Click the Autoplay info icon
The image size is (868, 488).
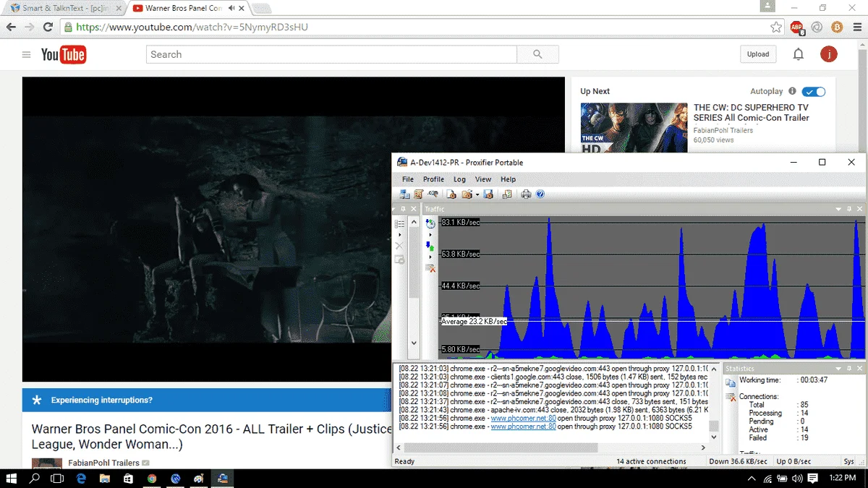tap(792, 91)
